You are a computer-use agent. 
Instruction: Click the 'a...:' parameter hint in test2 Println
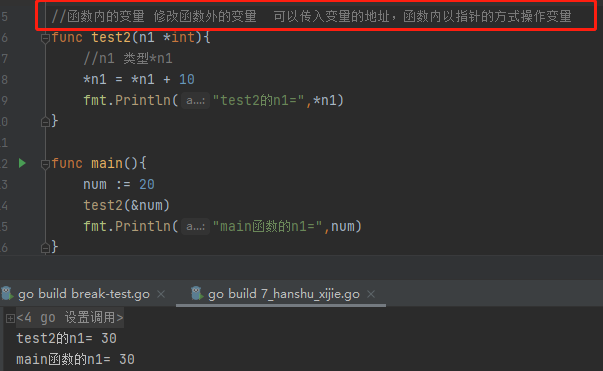(195, 101)
